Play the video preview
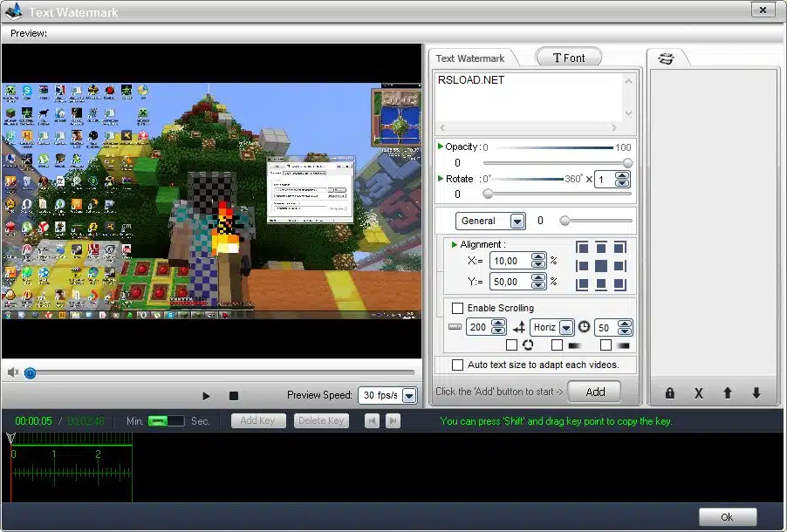 click(206, 396)
